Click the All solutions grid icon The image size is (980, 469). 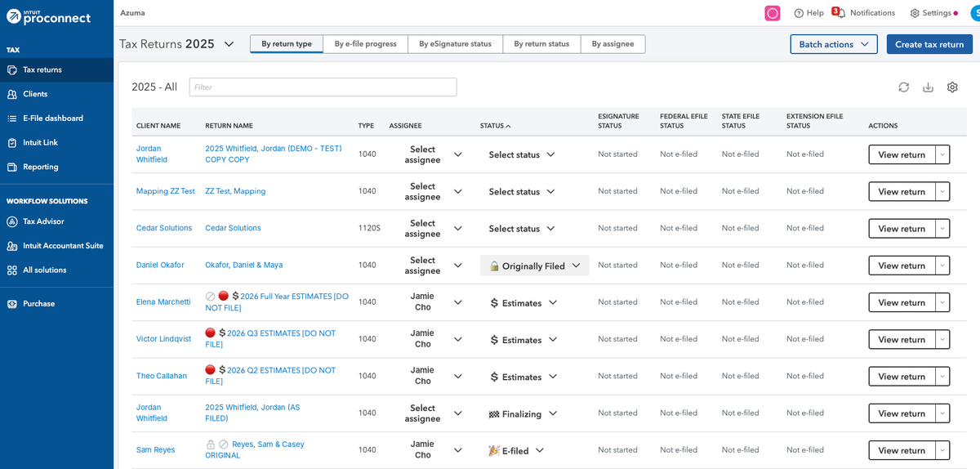(x=12, y=270)
